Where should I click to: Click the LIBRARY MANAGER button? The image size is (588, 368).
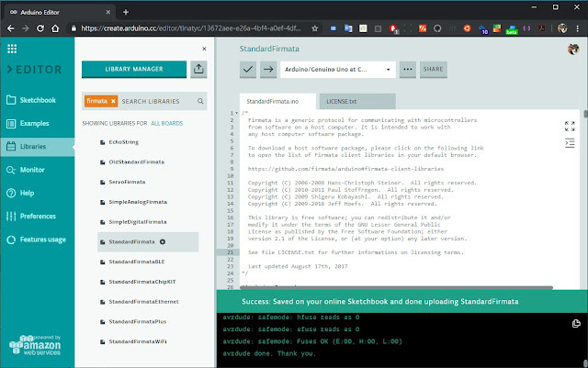tap(134, 70)
